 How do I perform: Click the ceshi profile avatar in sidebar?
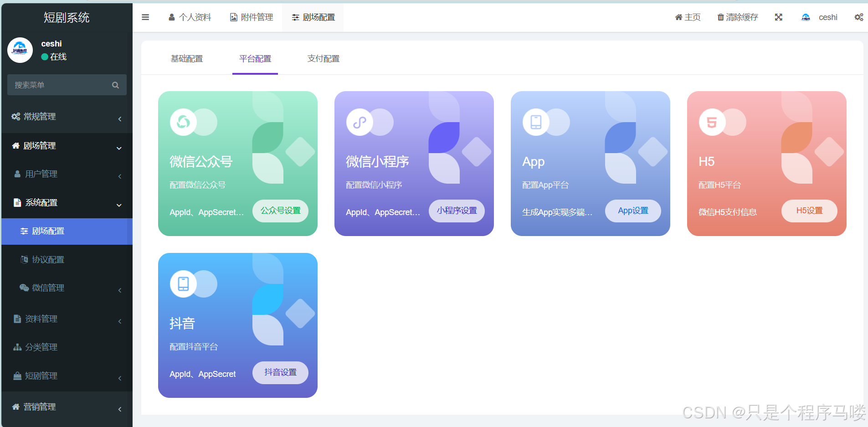pyautogui.click(x=20, y=50)
